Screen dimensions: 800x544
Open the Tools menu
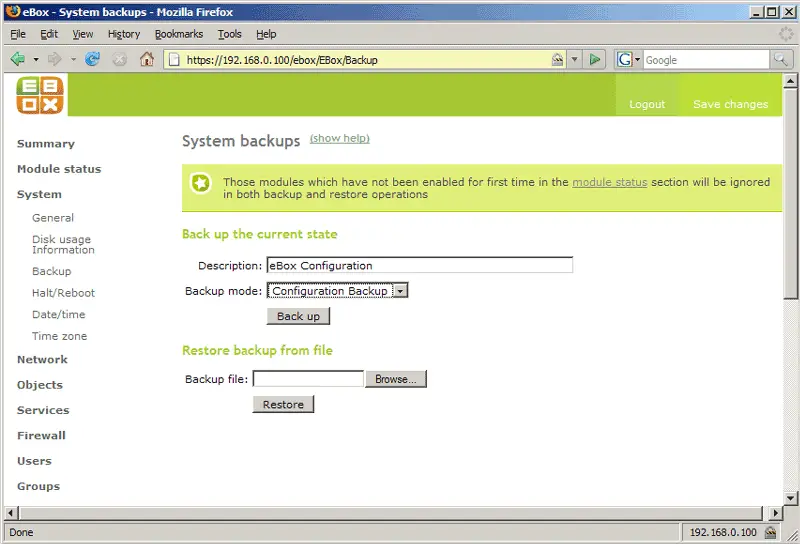tap(230, 34)
